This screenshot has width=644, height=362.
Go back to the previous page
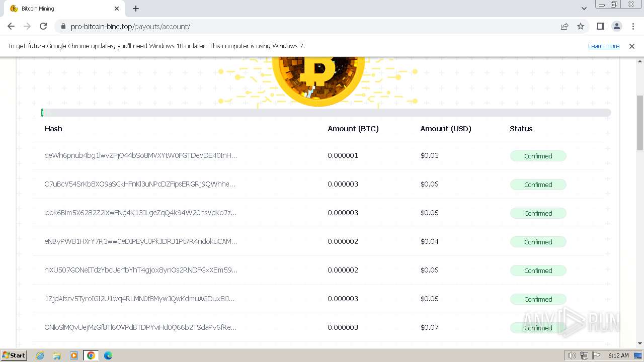pos(11,26)
